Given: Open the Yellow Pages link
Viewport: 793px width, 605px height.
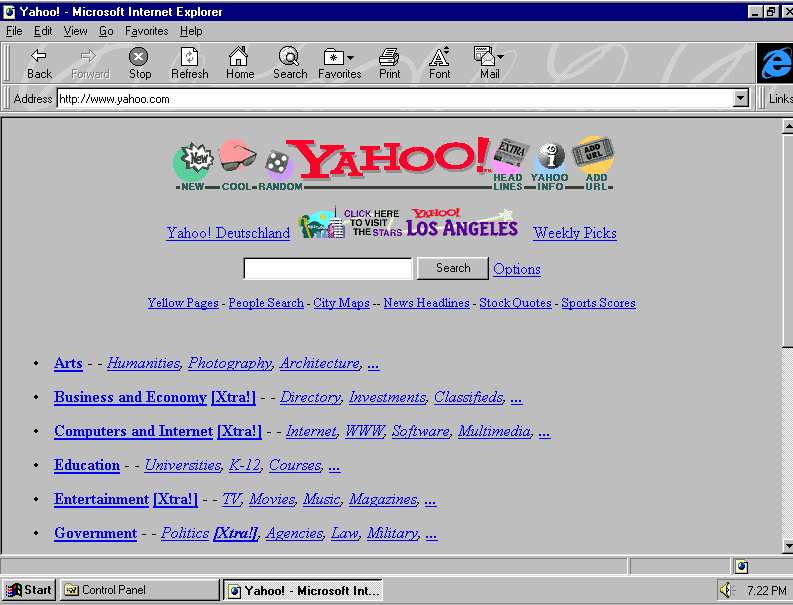Looking at the screenshot, I should pos(183,303).
